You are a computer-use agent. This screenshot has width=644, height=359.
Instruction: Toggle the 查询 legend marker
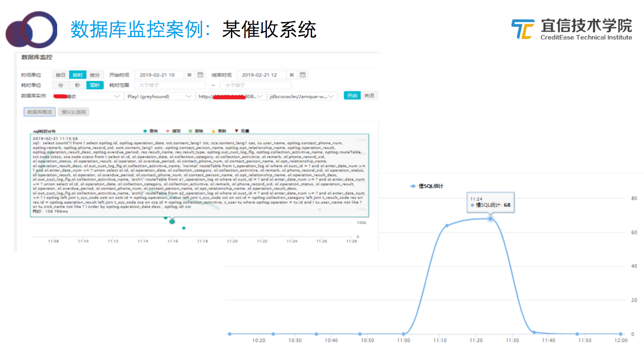point(145,131)
